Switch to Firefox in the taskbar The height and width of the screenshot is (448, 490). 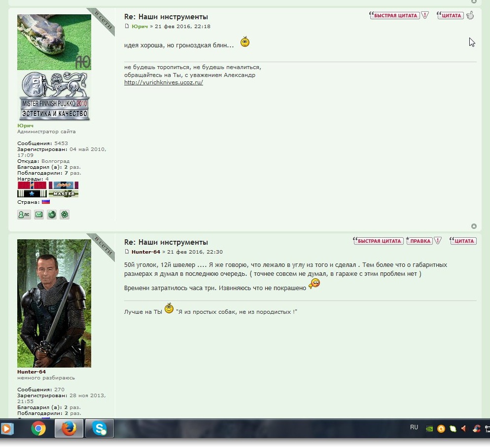(x=69, y=428)
